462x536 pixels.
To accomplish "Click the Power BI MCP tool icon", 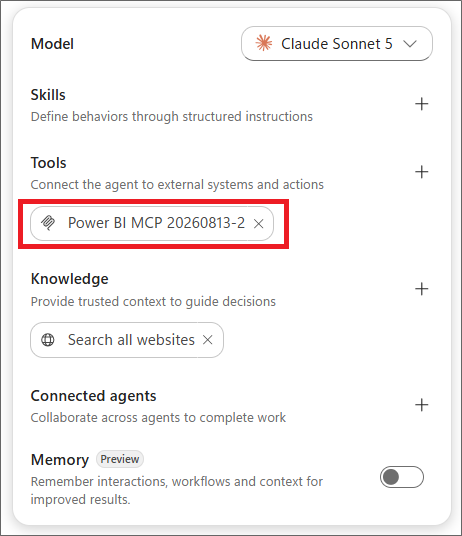I will pos(48,223).
